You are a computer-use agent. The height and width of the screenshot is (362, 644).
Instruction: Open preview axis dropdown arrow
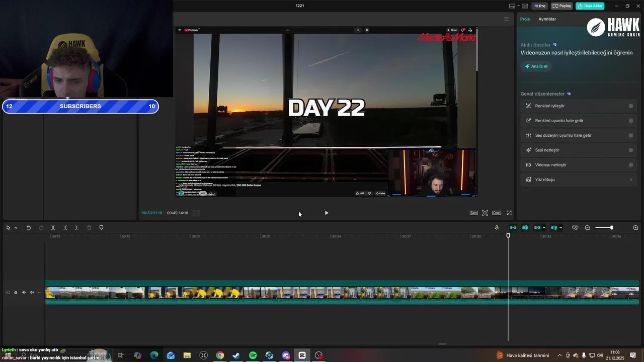click(560, 228)
